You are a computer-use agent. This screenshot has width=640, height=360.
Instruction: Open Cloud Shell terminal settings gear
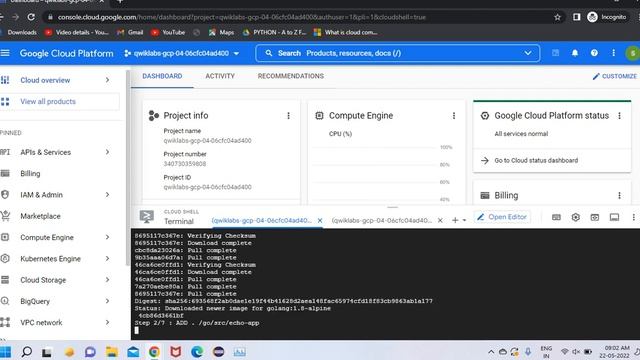(x=576, y=218)
